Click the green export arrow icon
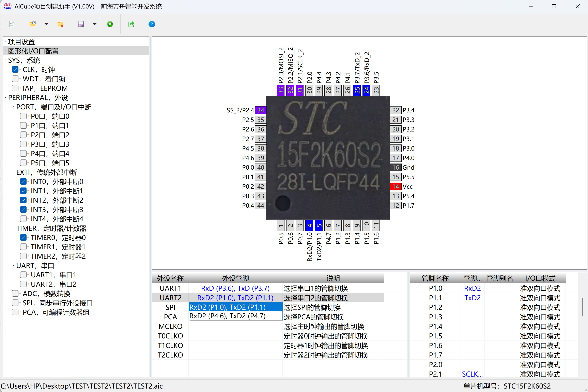Viewport: 588px width, 392px height. click(131, 24)
